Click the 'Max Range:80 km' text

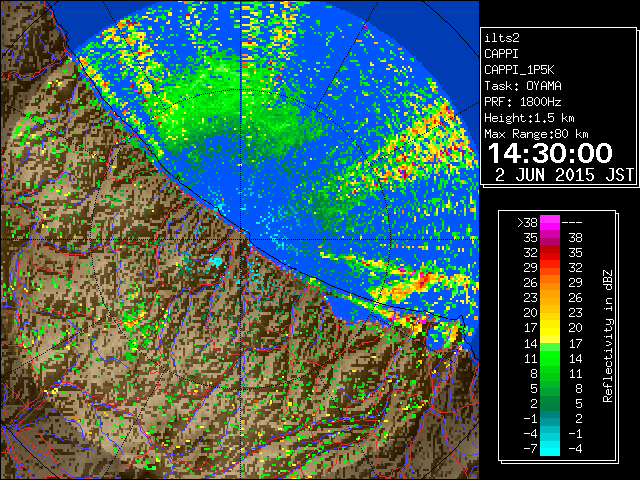point(536,134)
